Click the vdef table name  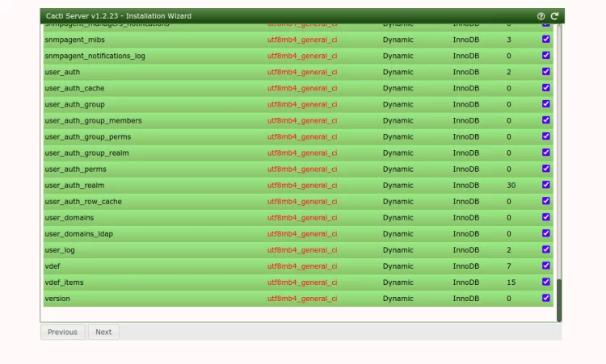click(53, 266)
